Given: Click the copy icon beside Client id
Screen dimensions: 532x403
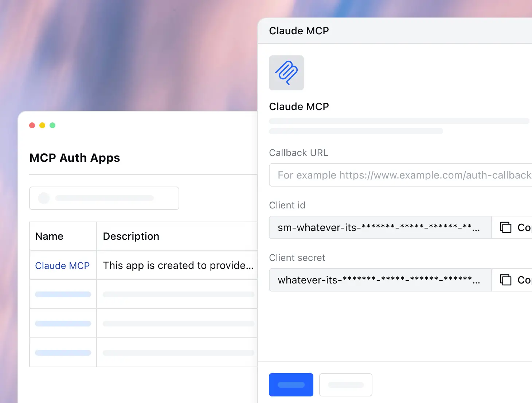Looking at the screenshot, I should (506, 227).
